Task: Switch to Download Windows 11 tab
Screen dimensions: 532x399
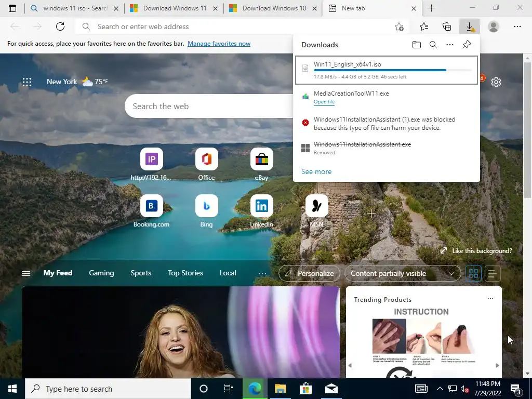Action: coord(174,8)
